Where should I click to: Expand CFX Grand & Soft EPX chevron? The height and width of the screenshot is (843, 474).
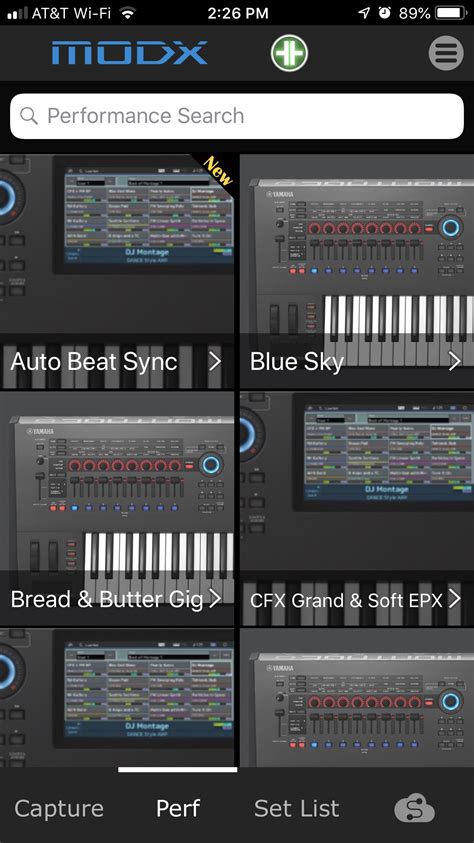tap(455, 598)
